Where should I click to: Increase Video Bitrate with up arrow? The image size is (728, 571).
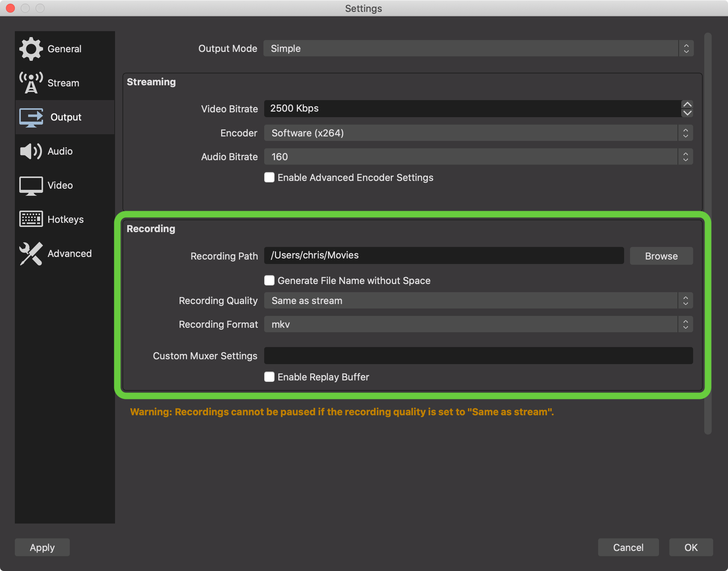tap(687, 104)
